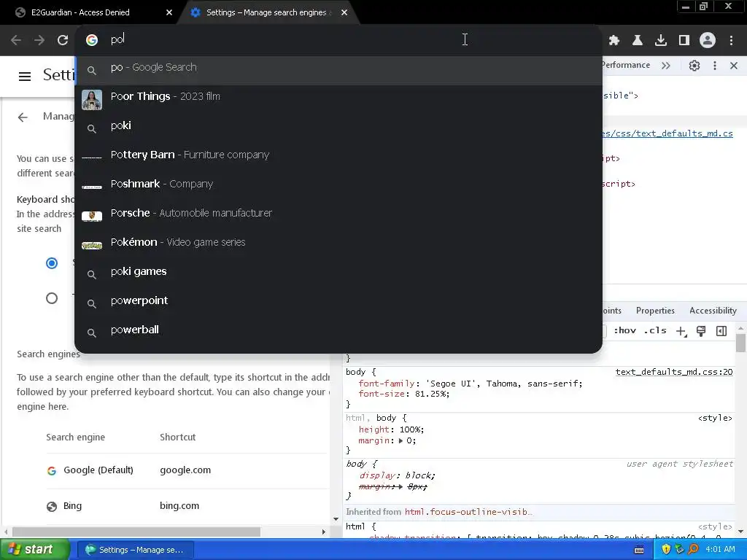Close the E2Guardian tab
This screenshot has height=560, width=747.
[x=169, y=12]
